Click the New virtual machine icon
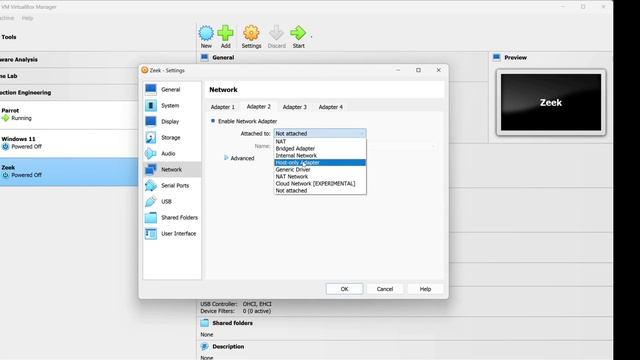The width and height of the screenshot is (640, 360). click(206, 33)
